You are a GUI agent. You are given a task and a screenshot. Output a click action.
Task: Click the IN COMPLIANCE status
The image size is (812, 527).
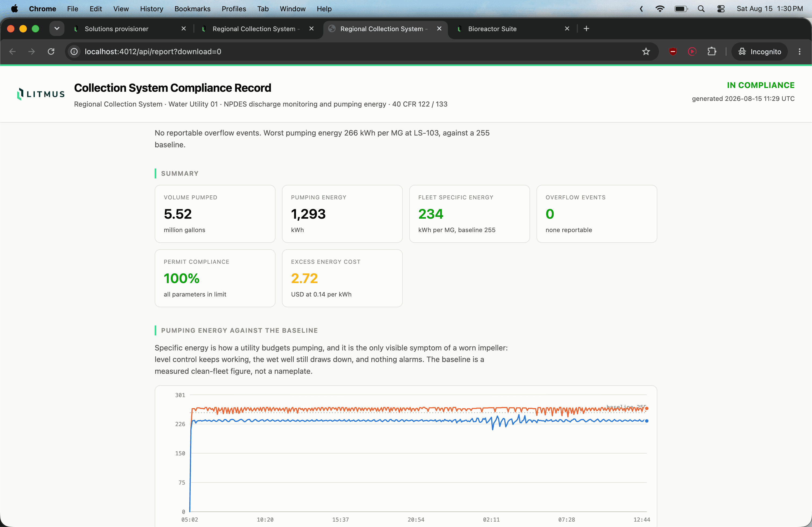[760, 85]
